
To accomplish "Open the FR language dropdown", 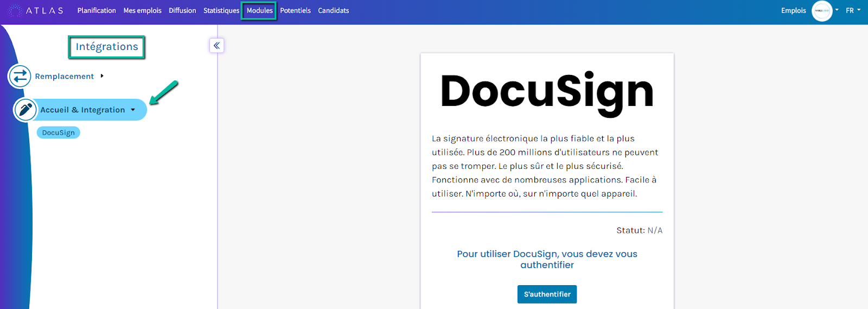I will point(853,10).
